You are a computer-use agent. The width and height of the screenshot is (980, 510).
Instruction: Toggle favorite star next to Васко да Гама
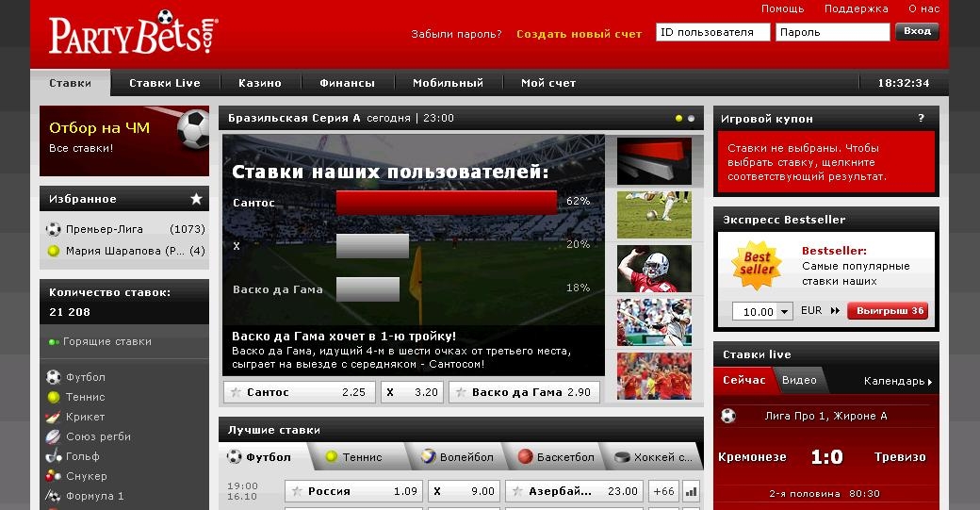pyautogui.click(x=460, y=392)
